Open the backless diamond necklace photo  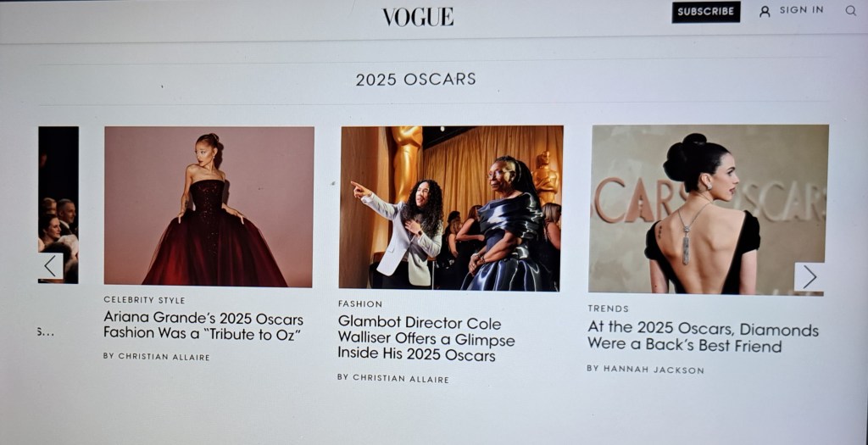pyautogui.click(x=709, y=209)
